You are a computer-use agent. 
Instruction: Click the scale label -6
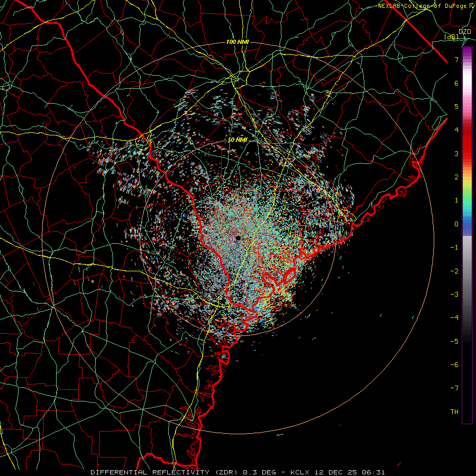(454, 365)
